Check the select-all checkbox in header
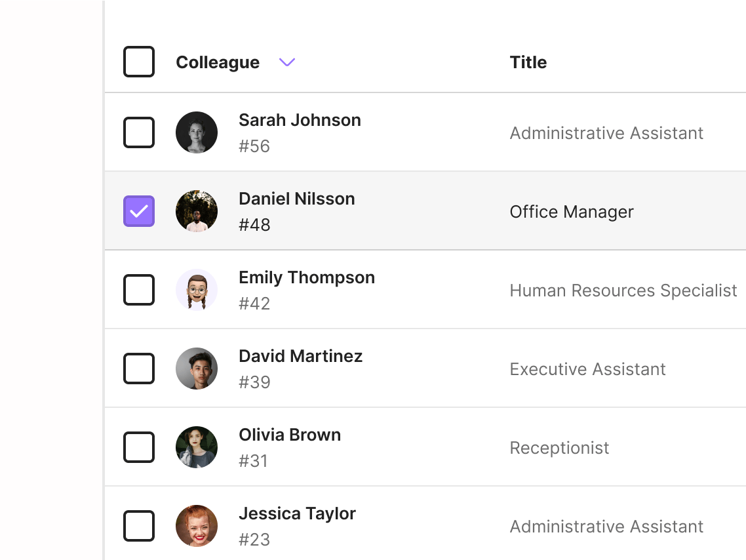 (x=138, y=62)
